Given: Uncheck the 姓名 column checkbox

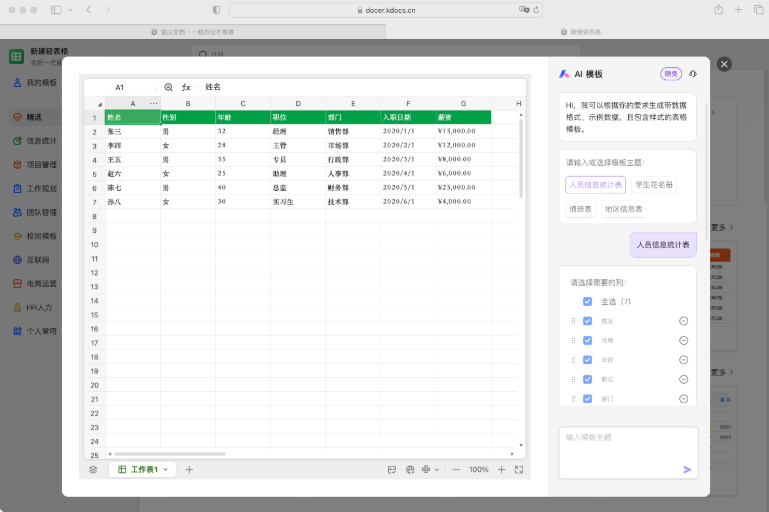Looking at the screenshot, I should pyautogui.click(x=587, y=321).
